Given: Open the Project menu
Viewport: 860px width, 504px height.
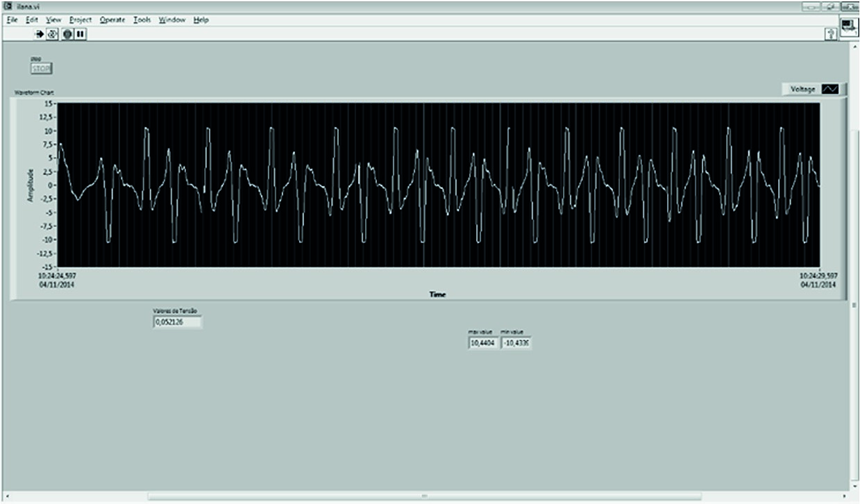Looking at the screenshot, I should [81, 20].
